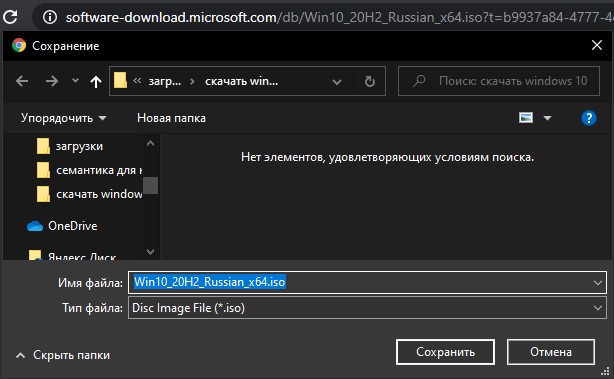The image size is (614, 379).
Task: Open the Тип файла combo box
Action: (x=367, y=308)
